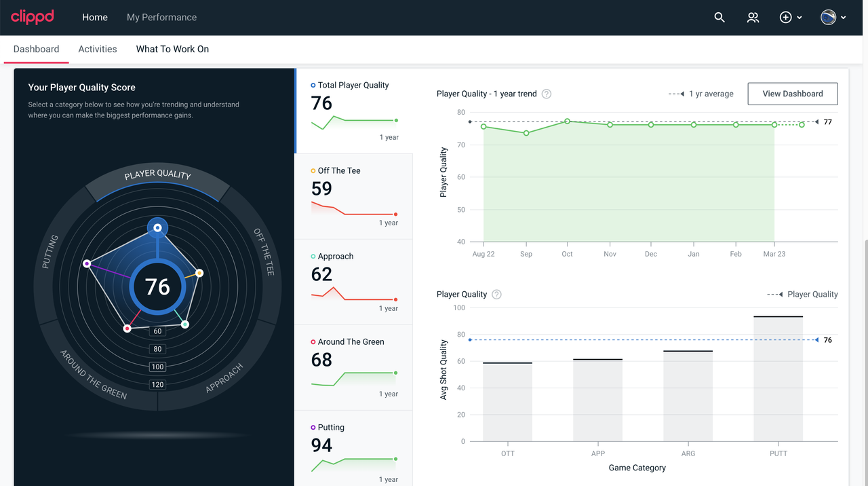The width and height of the screenshot is (868, 486).
Task: Click the blue Player Quality radar point
Action: pyautogui.click(x=157, y=228)
